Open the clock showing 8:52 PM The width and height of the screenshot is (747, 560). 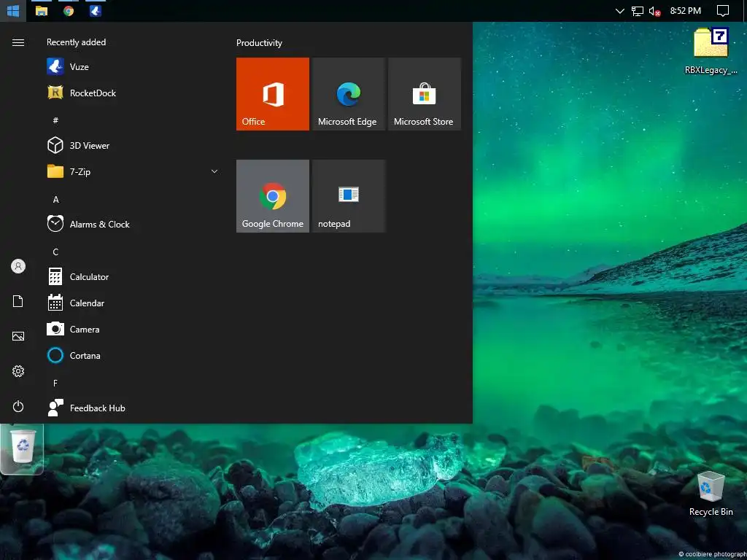point(686,10)
